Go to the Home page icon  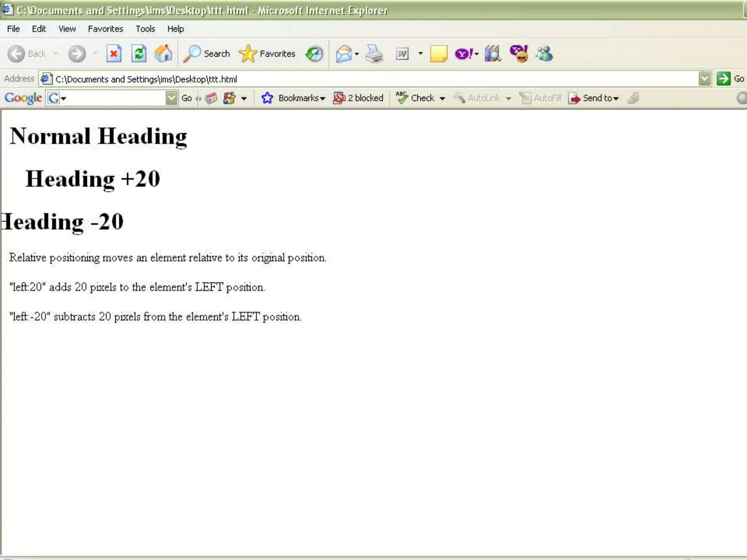163,54
